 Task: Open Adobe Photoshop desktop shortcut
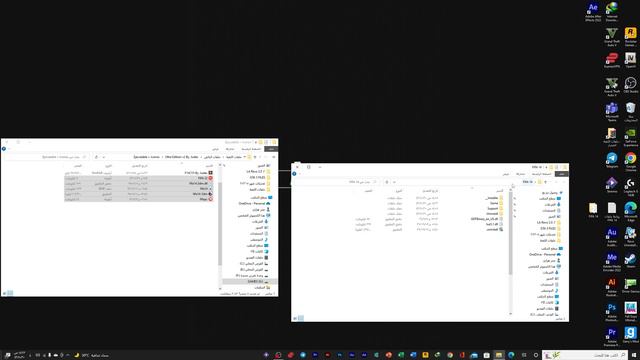click(x=611, y=311)
